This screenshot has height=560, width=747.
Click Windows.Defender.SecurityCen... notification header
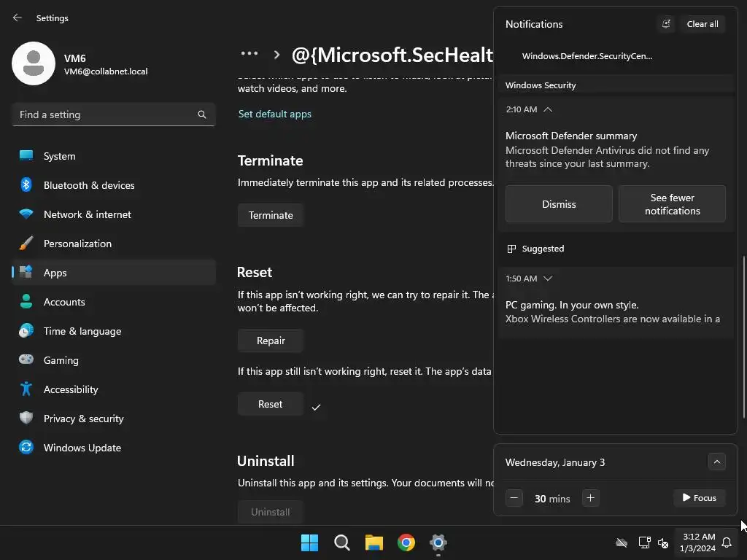pos(587,55)
